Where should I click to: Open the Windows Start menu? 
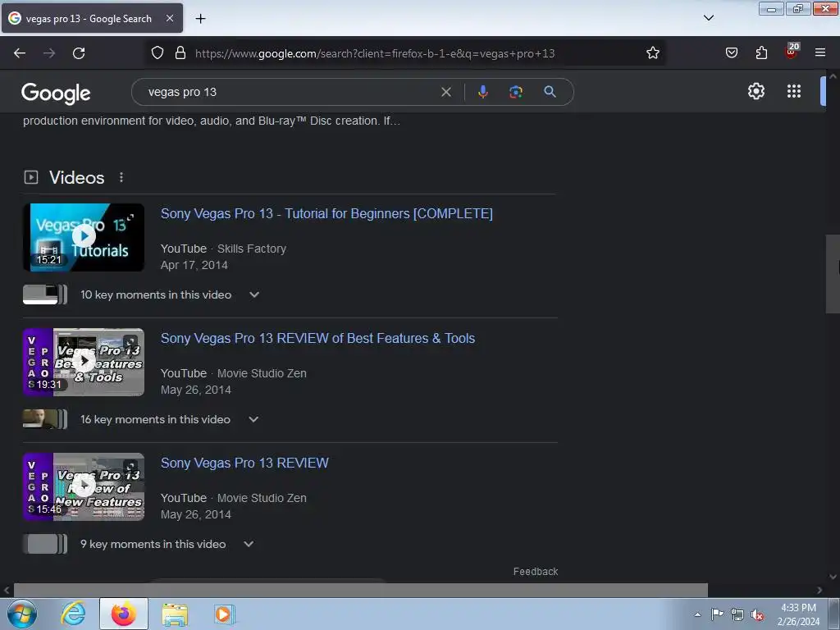pos(21,614)
